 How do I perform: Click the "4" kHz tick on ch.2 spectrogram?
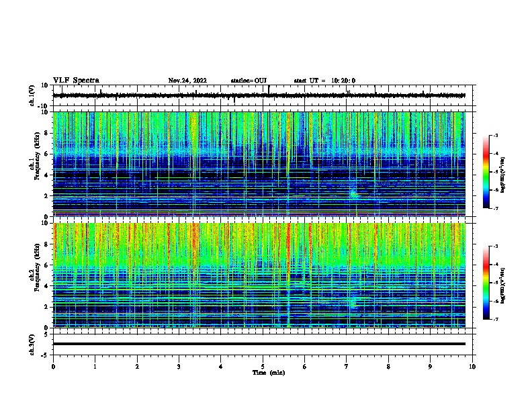coord(46,286)
